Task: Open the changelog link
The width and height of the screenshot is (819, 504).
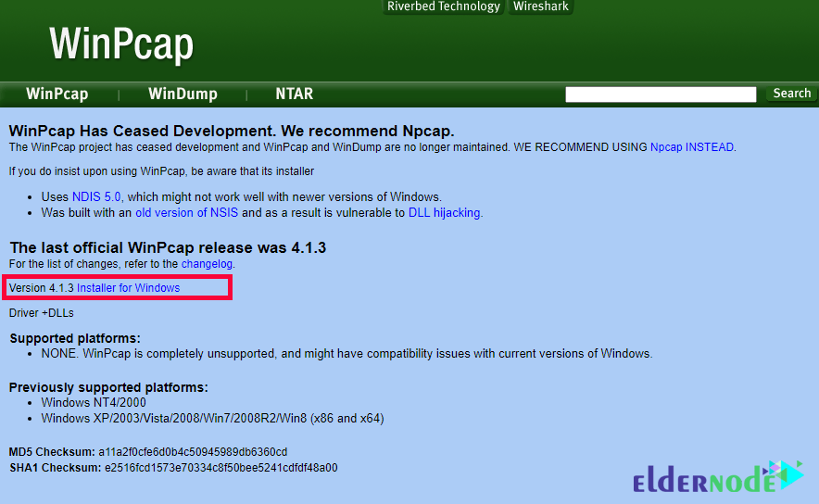Action: click(x=207, y=264)
